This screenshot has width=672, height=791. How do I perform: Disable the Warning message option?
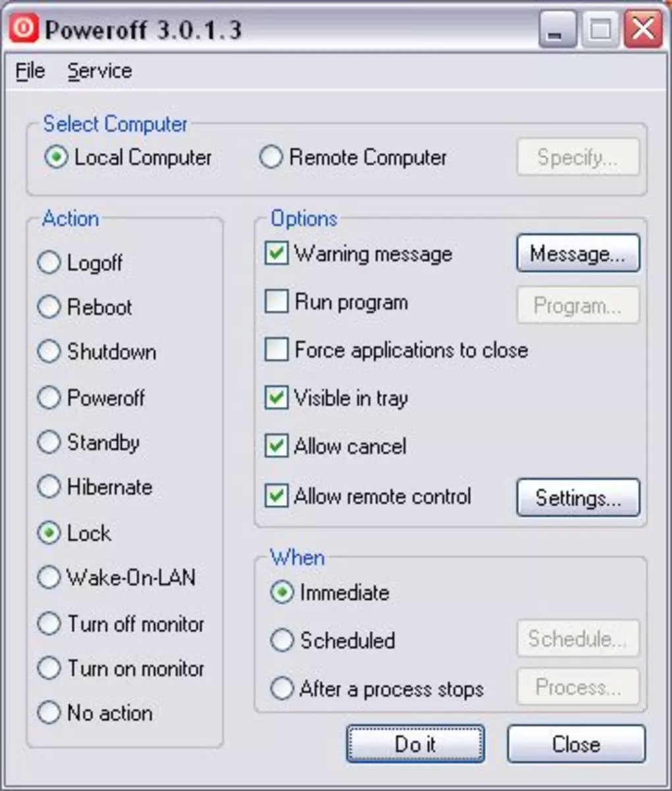click(278, 254)
